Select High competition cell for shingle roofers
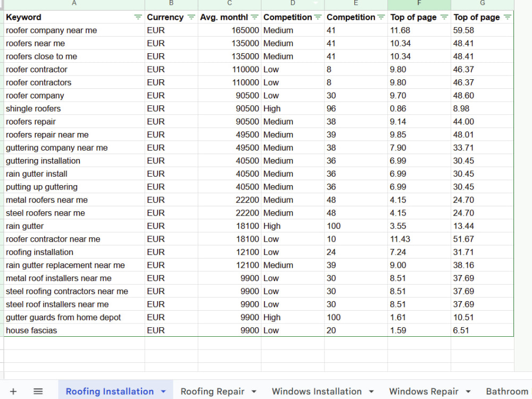This screenshot has width=532, height=399. pos(293,109)
